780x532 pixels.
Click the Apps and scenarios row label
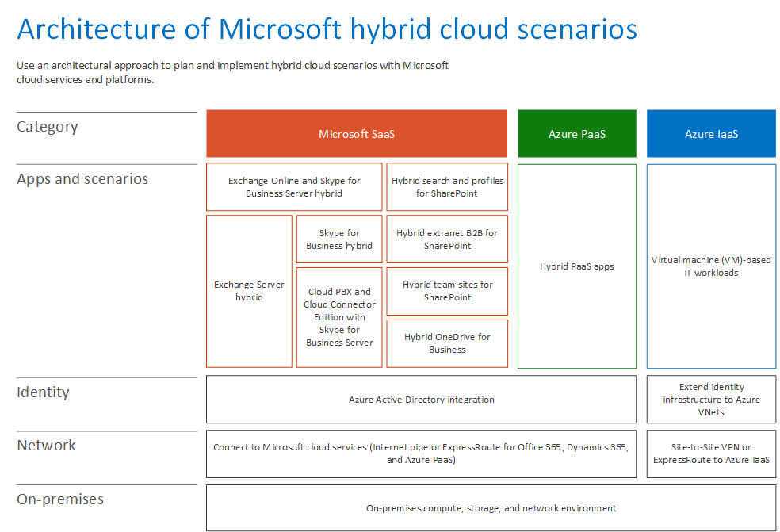[x=82, y=179]
